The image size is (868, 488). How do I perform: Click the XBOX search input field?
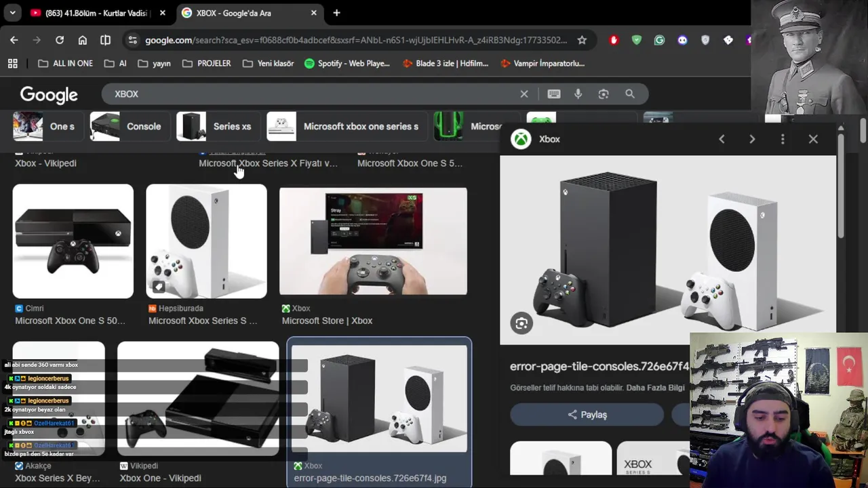[312, 94]
